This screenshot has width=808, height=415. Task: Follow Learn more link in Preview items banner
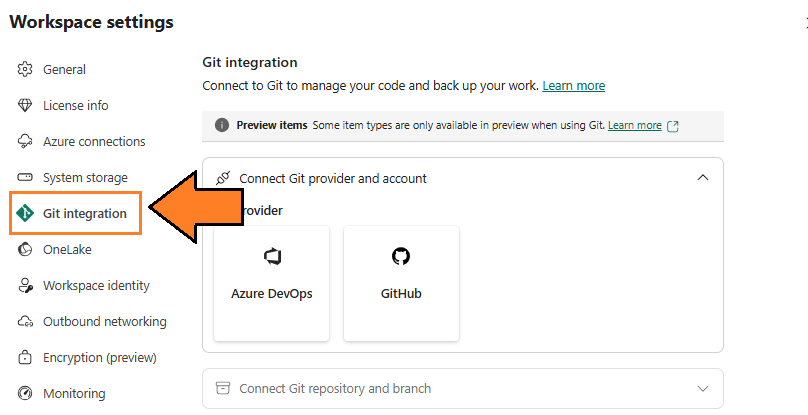[634, 126]
